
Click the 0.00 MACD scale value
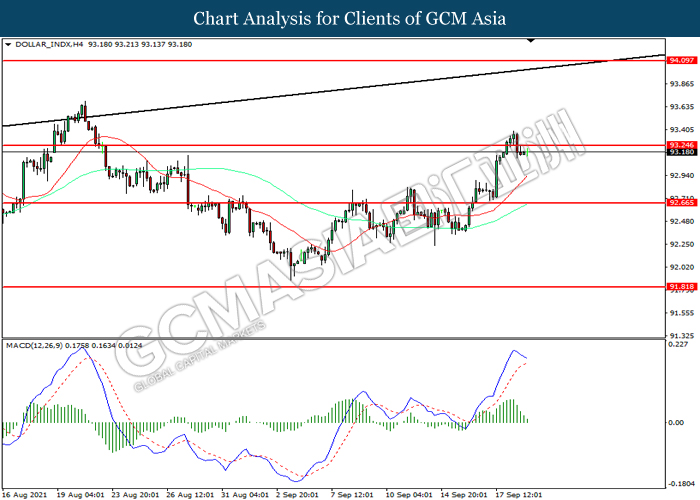[677, 422]
